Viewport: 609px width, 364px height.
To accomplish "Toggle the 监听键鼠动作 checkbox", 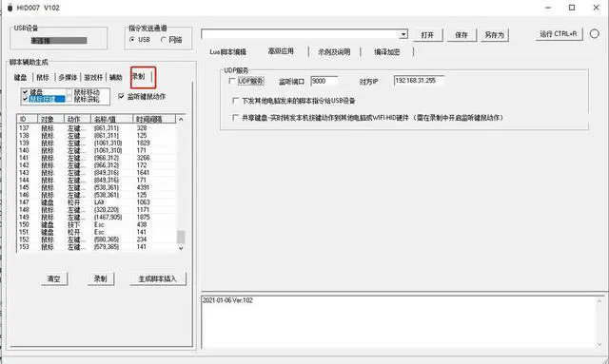I will pos(121,96).
